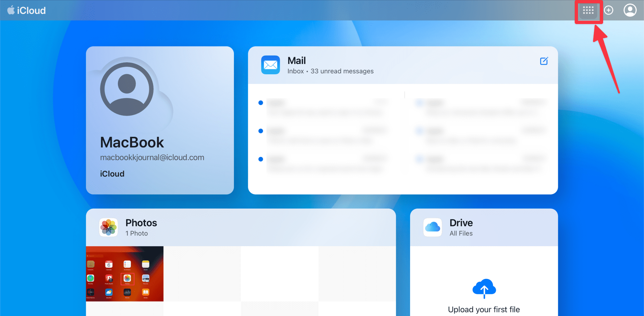Click the macbookkjournal@icloud.com email address
The image size is (644, 316).
152,157
